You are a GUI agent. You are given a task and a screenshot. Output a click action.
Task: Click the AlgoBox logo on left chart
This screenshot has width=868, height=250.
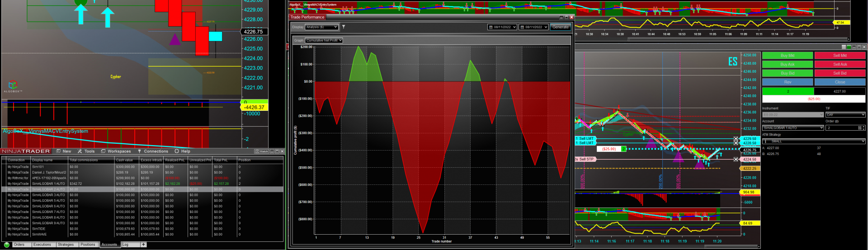tap(13, 86)
